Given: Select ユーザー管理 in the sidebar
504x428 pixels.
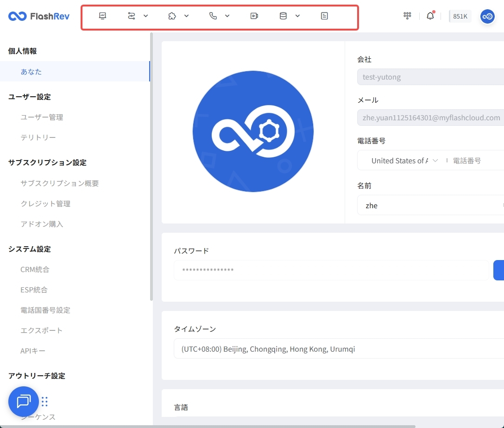Looking at the screenshot, I should [42, 117].
